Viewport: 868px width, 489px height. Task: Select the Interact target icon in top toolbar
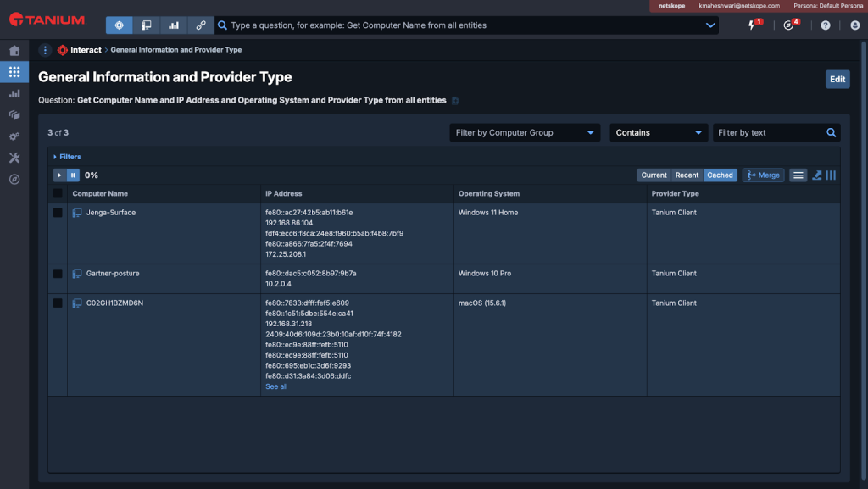click(x=119, y=25)
